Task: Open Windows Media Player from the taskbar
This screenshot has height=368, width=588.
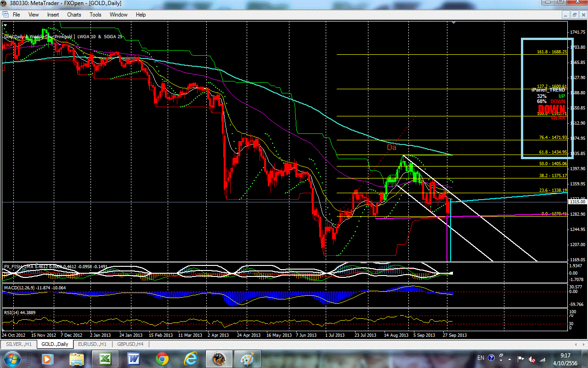Action: coord(47,358)
